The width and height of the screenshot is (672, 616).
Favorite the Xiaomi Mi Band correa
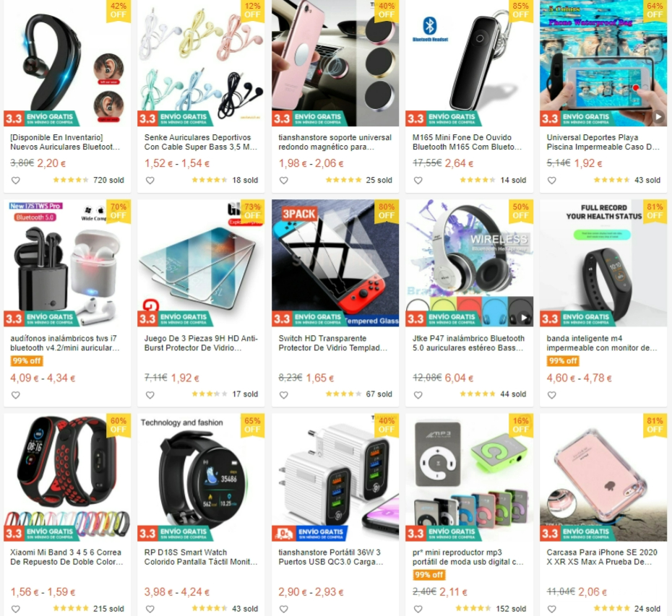click(15, 609)
